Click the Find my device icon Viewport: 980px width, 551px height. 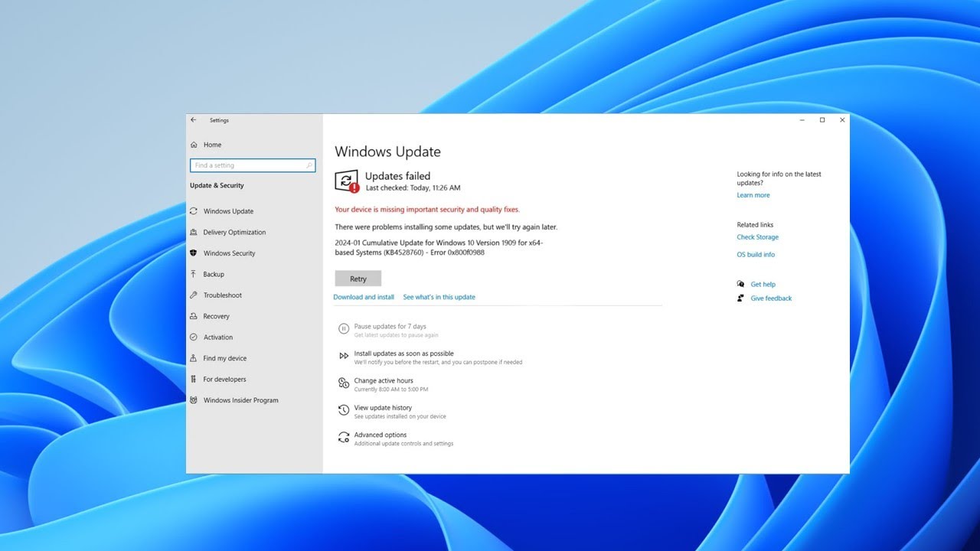click(x=194, y=358)
